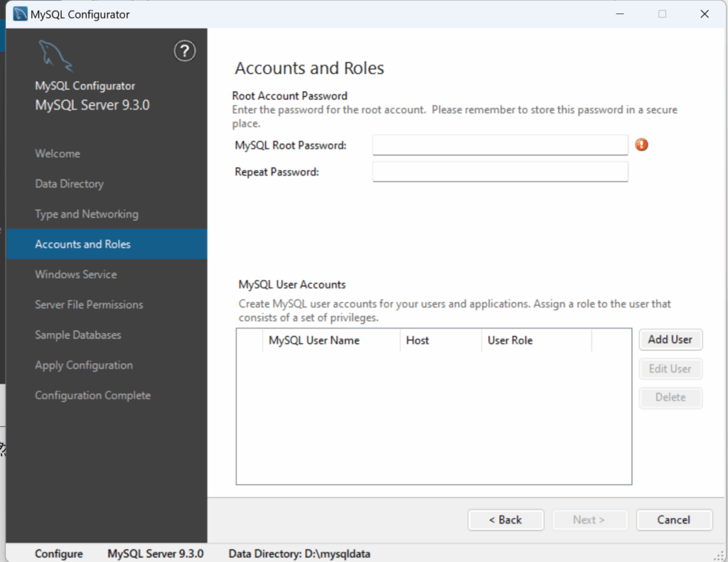Select Type and Networking in sidebar
728x562 pixels.
coord(87,214)
